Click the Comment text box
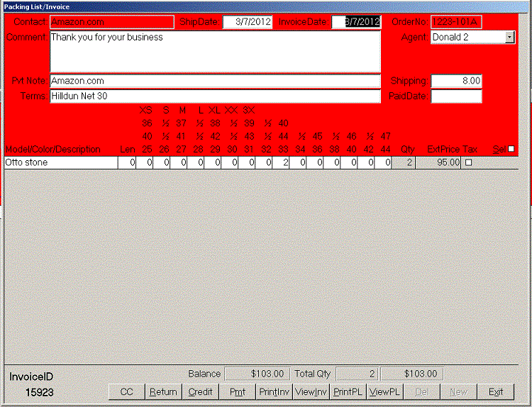532x407 pixels. point(216,52)
